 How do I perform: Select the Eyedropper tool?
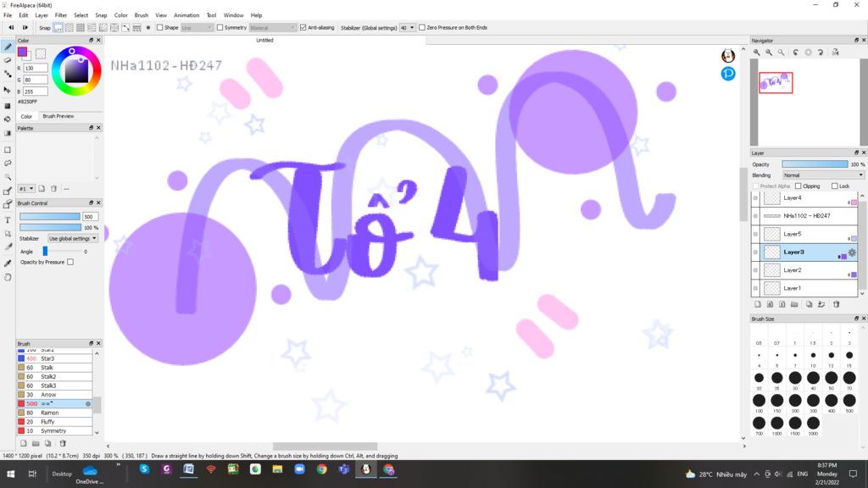8,263
